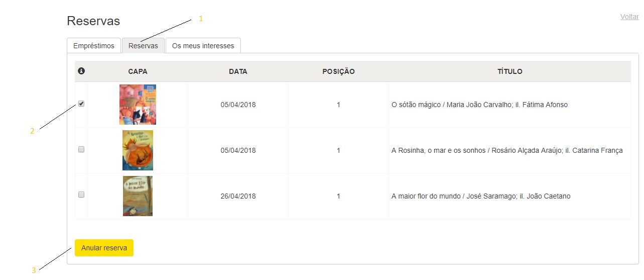Select the TÍTULO column header
Viewport: 644px width, 280px height.
click(509, 71)
